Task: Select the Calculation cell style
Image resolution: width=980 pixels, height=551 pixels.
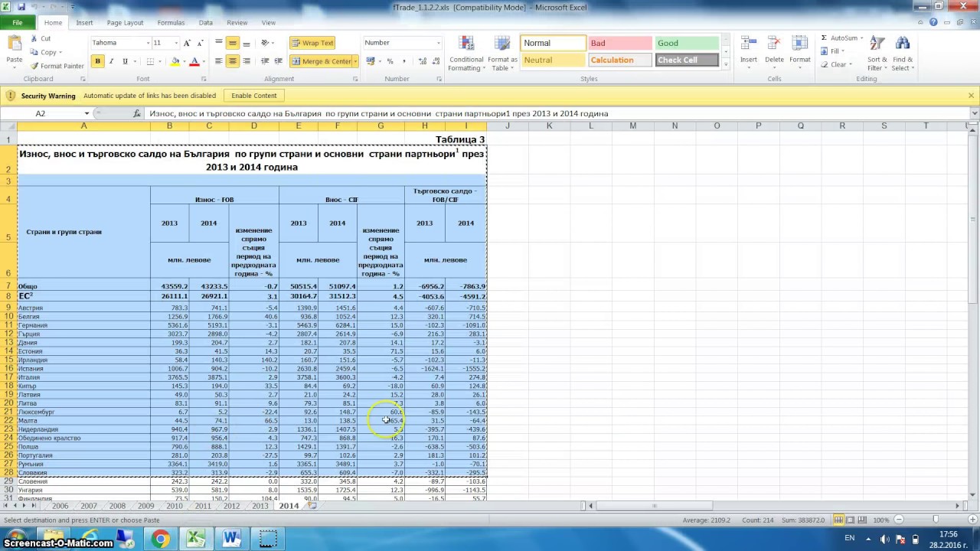Action: pos(619,60)
